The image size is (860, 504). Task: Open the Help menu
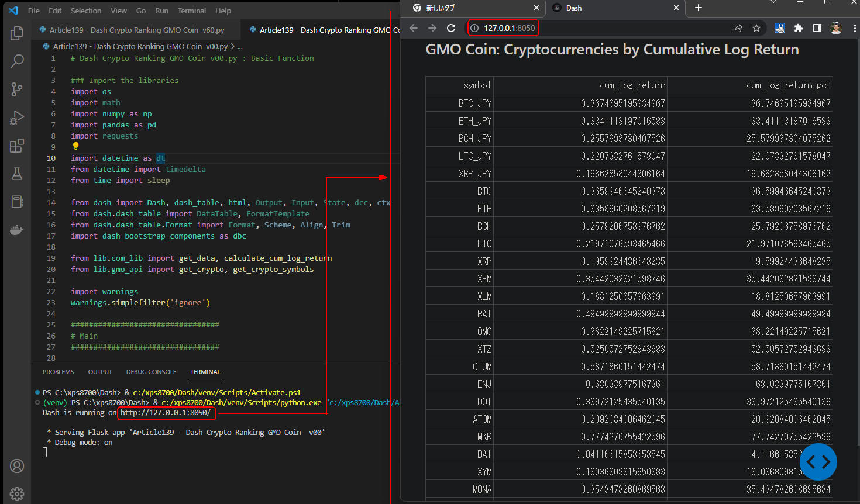[x=223, y=11]
